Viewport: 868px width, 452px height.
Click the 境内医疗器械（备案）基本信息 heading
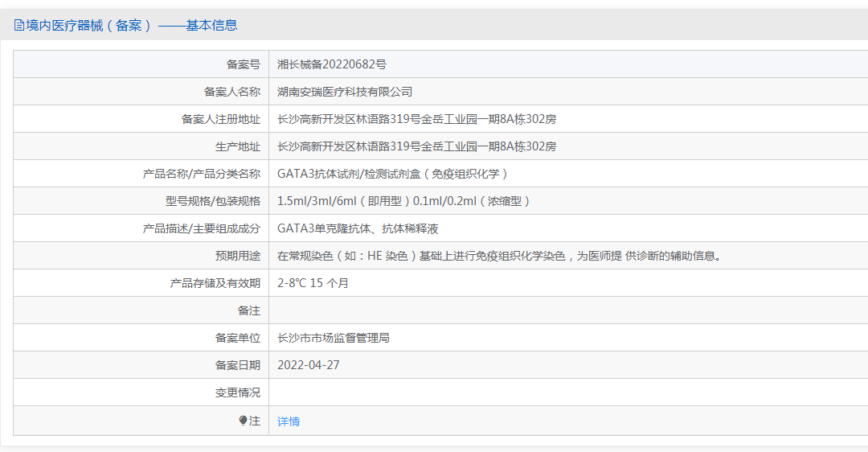[125, 25]
